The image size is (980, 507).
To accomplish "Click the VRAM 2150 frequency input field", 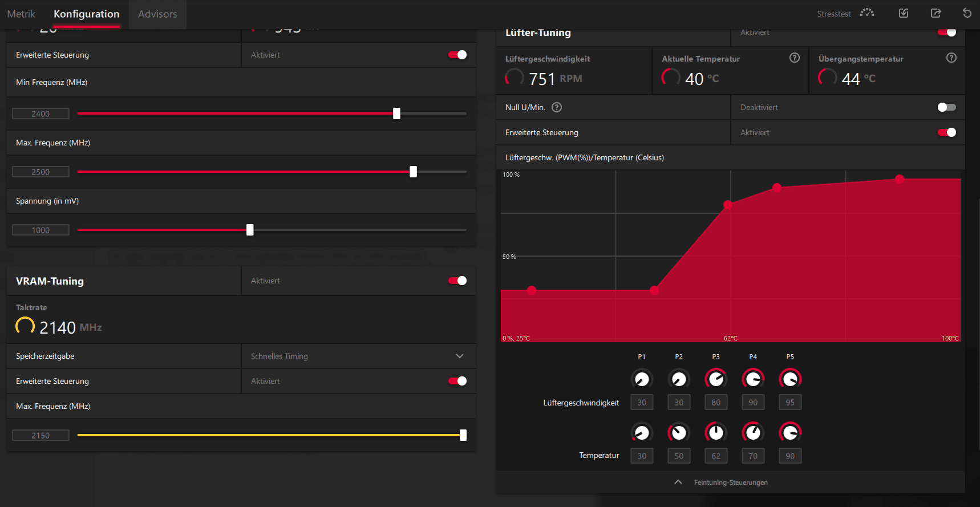I will pyautogui.click(x=41, y=435).
